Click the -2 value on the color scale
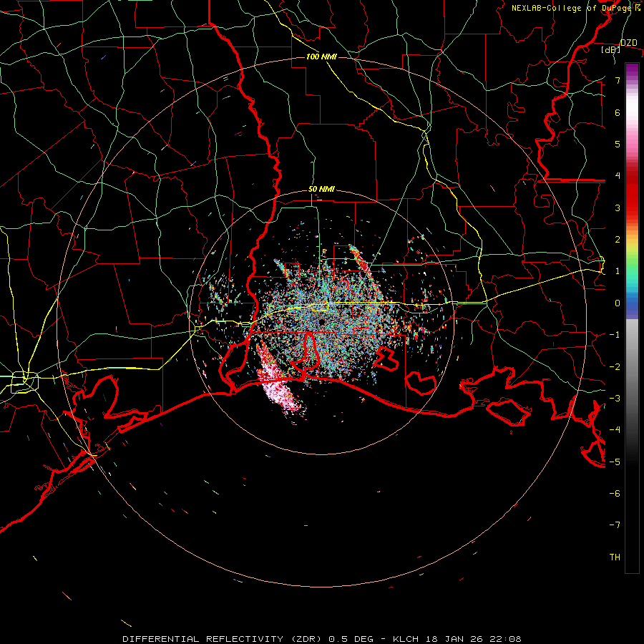This screenshot has width=644, height=644. click(615, 366)
